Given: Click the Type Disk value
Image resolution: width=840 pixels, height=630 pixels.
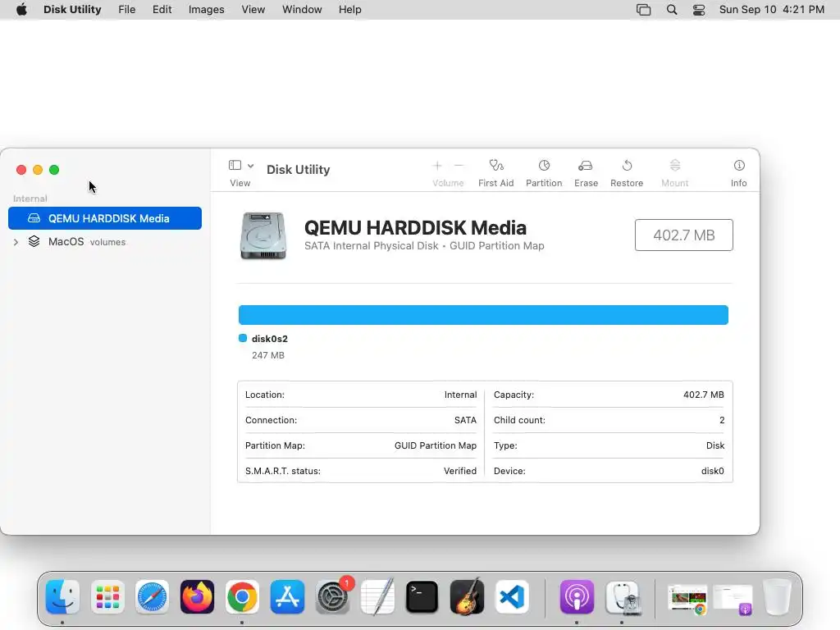Looking at the screenshot, I should tap(715, 445).
